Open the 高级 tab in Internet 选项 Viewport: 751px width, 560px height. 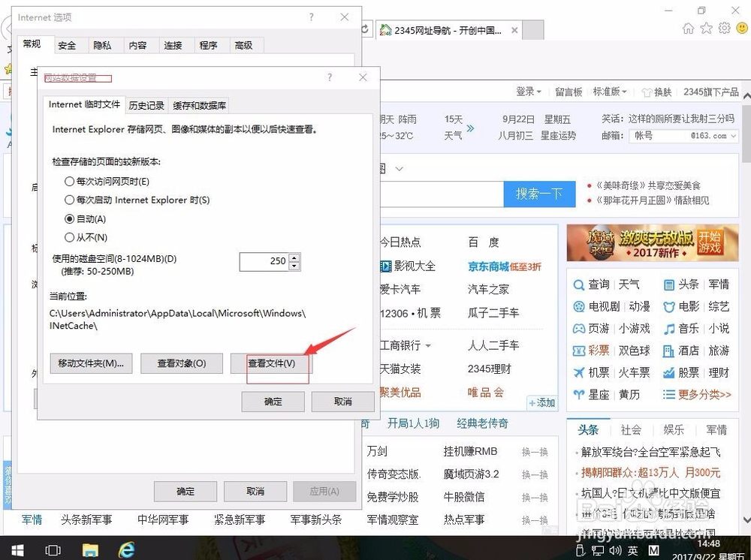[246, 45]
